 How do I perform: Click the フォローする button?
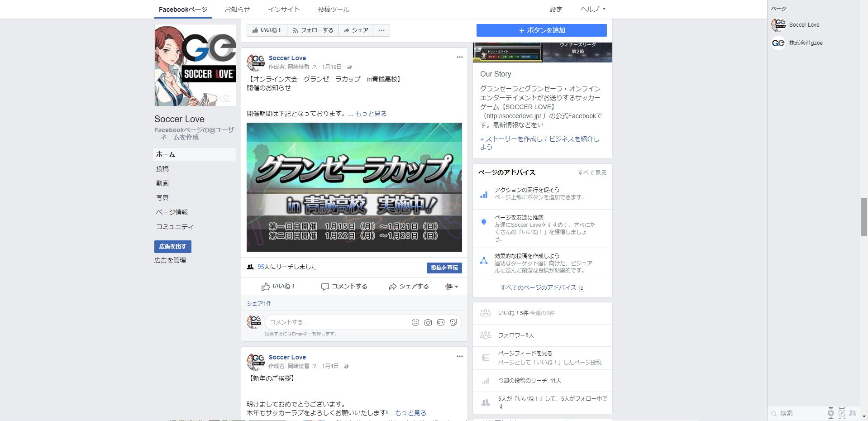point(313,30)
